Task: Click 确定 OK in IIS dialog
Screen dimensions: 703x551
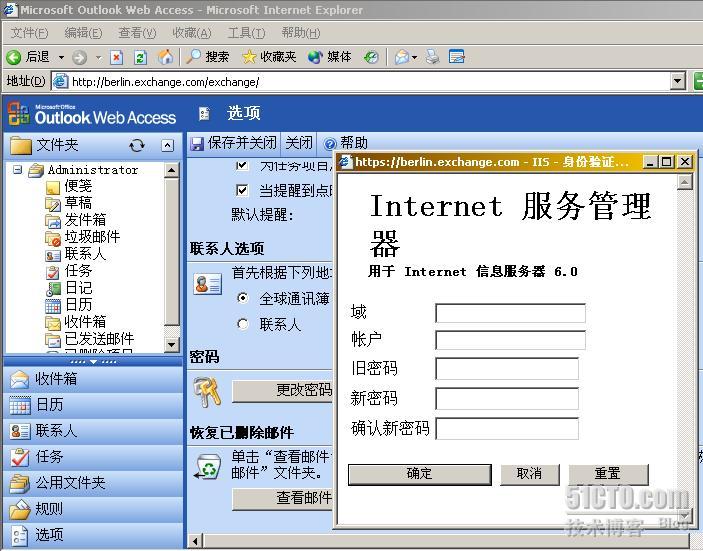Action: tap(420, 475)
